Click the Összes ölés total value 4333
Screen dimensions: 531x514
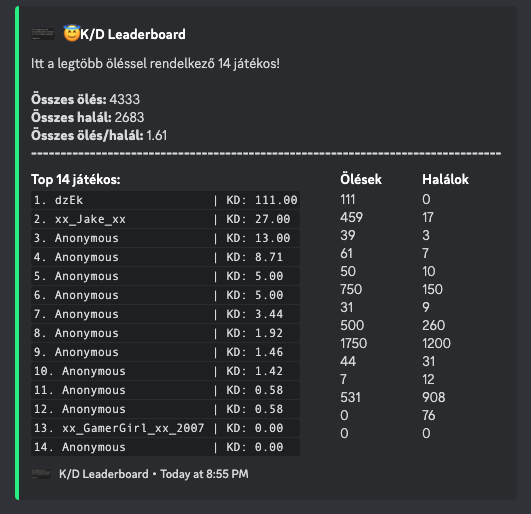(x=125, y=99)
